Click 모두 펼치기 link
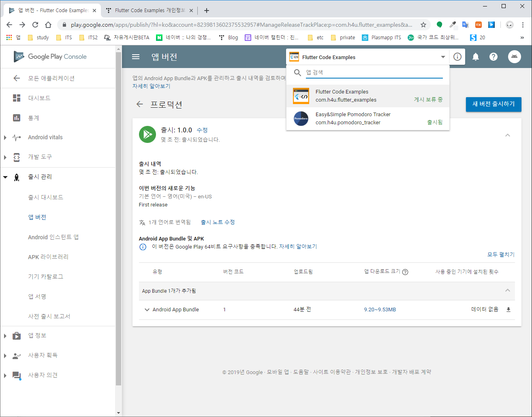Viewport: 532px width, 417px height. 501,255
